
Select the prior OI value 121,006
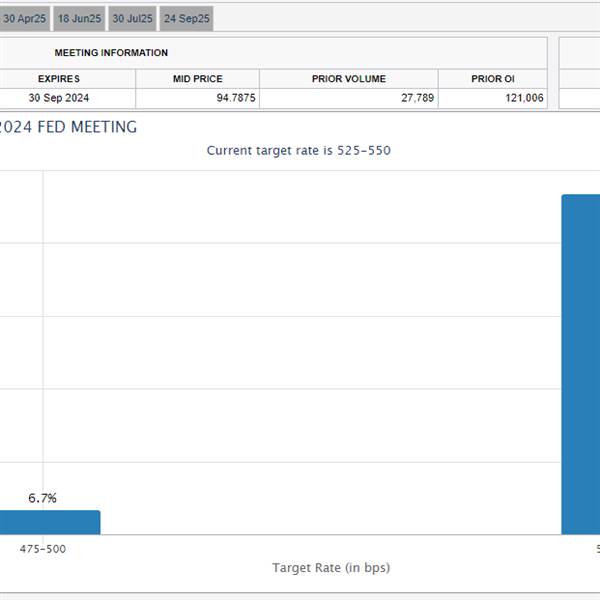coord(524,98)
